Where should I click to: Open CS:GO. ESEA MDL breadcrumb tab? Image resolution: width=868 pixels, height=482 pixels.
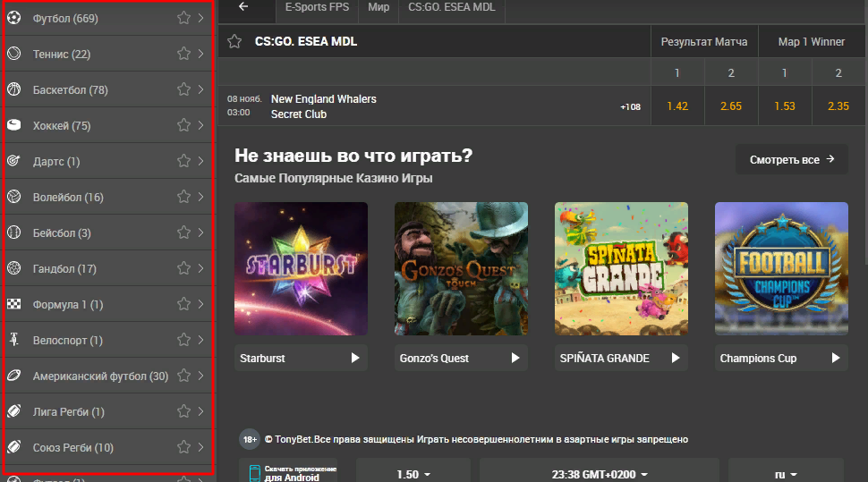pyautogui.click(x=452, y=7)
